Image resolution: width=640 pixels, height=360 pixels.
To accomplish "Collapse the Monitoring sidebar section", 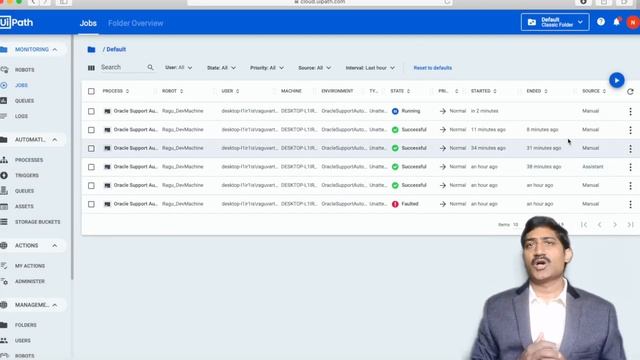I will point(55,49).
